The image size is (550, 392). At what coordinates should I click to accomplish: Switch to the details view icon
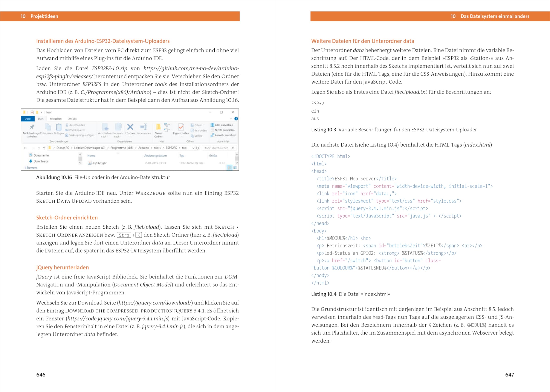pos(229,167)
